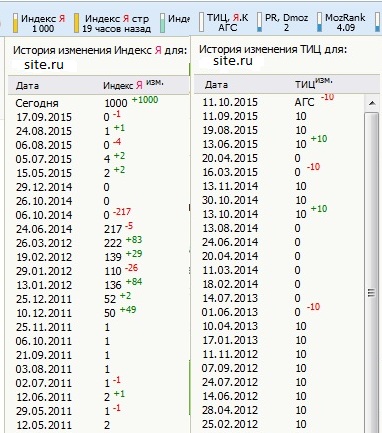
Task: Select the Сегодня row with 1000 index
Action: click(x=98, y=103)
